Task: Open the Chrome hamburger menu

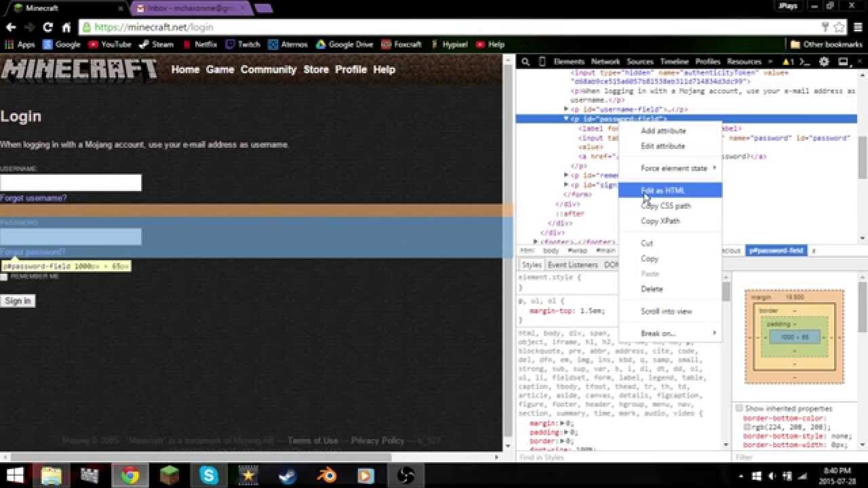Action: coord(858,27)
